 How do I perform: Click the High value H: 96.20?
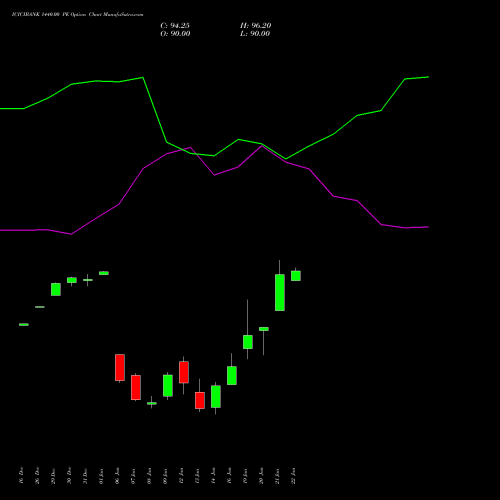(256, 26)
